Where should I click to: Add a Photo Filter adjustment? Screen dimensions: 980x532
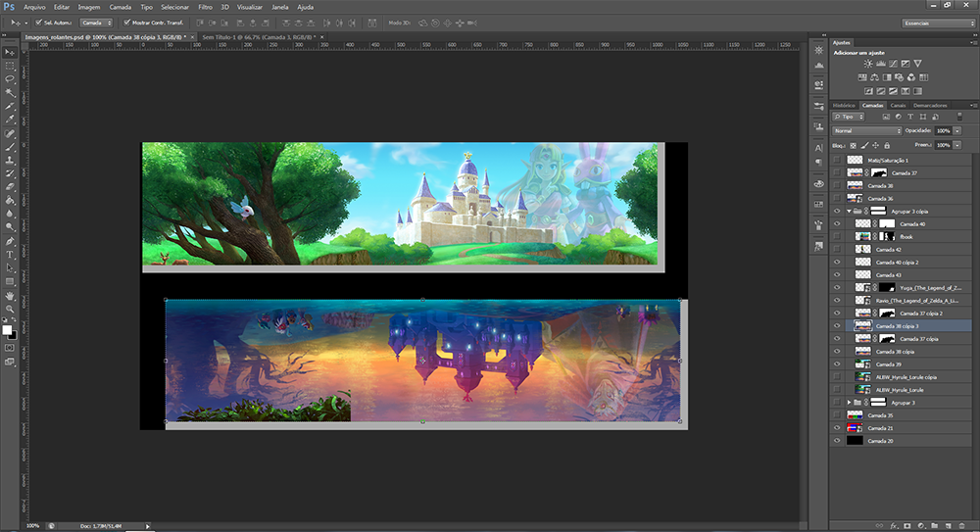coord(899,77)
